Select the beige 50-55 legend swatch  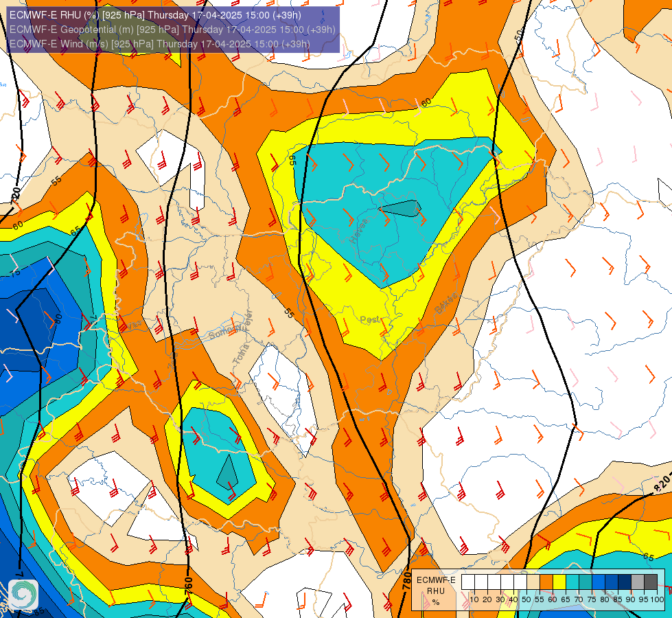pyautogui.click(x=533, y=582)
